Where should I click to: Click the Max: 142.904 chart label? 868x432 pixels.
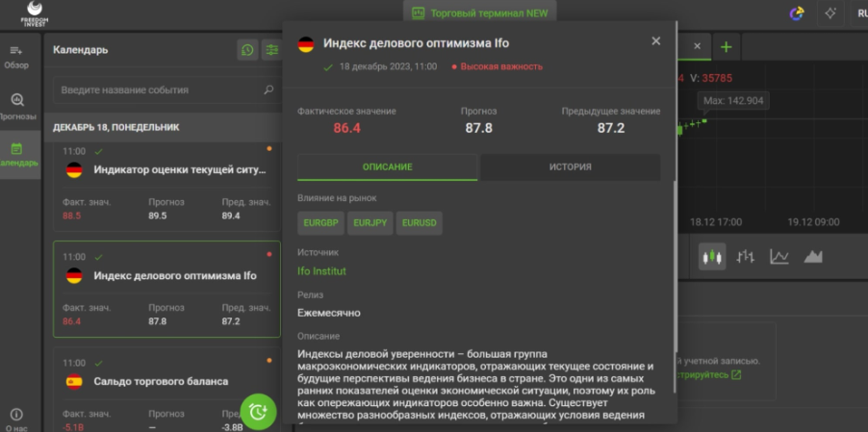pos(733,101)
